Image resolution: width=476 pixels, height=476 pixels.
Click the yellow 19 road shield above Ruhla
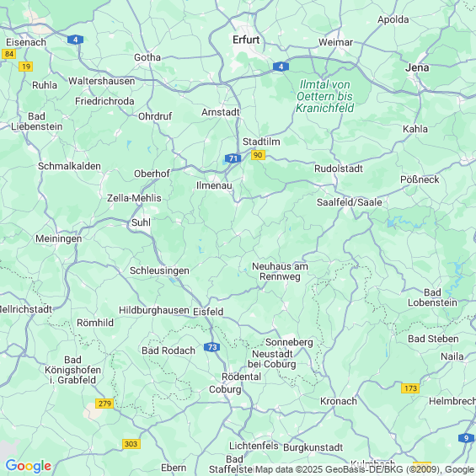click(26, 67)
